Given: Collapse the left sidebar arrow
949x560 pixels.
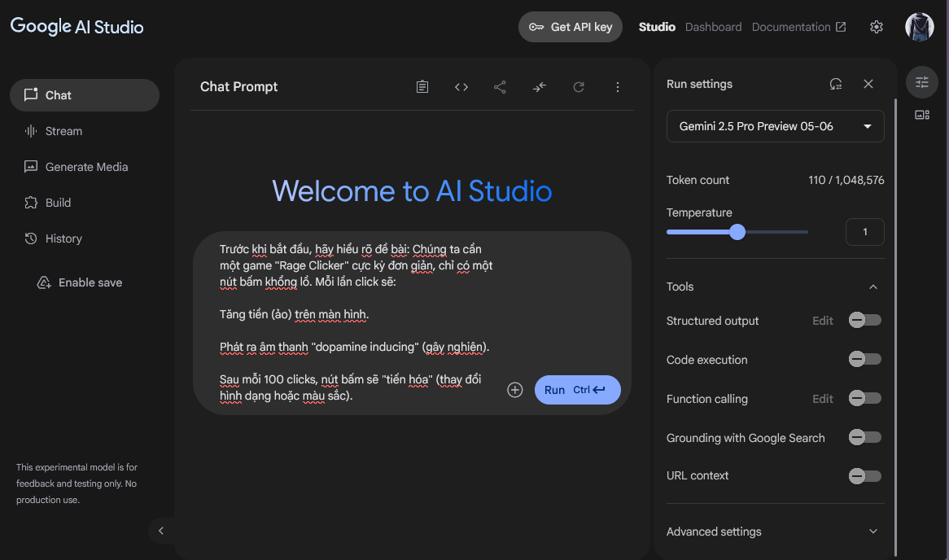Looking at the screenshot, I should (161, 531).
